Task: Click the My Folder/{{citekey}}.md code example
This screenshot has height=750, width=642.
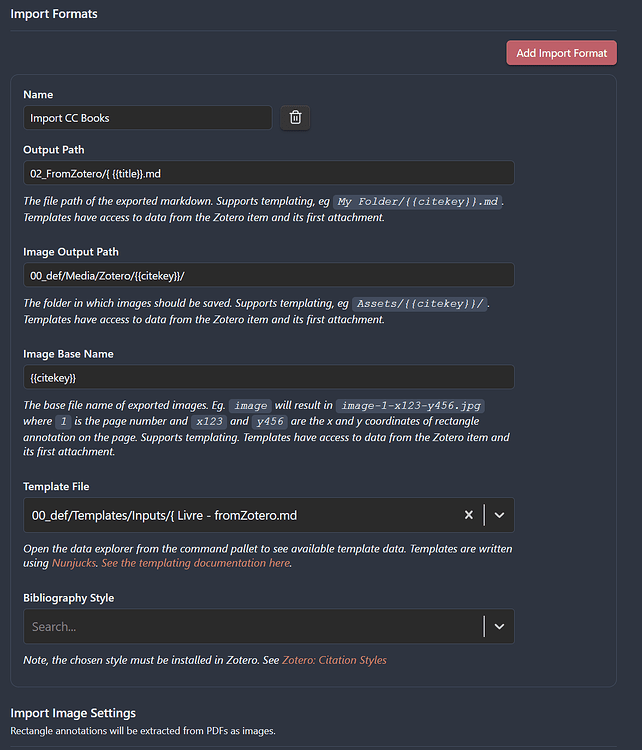Action: 417,201
